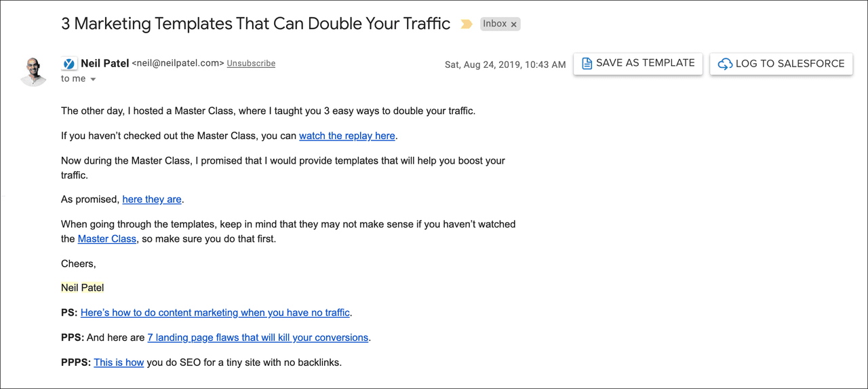
Task: Click the "This is how" SEO link
Action: [x=119, y=363]
